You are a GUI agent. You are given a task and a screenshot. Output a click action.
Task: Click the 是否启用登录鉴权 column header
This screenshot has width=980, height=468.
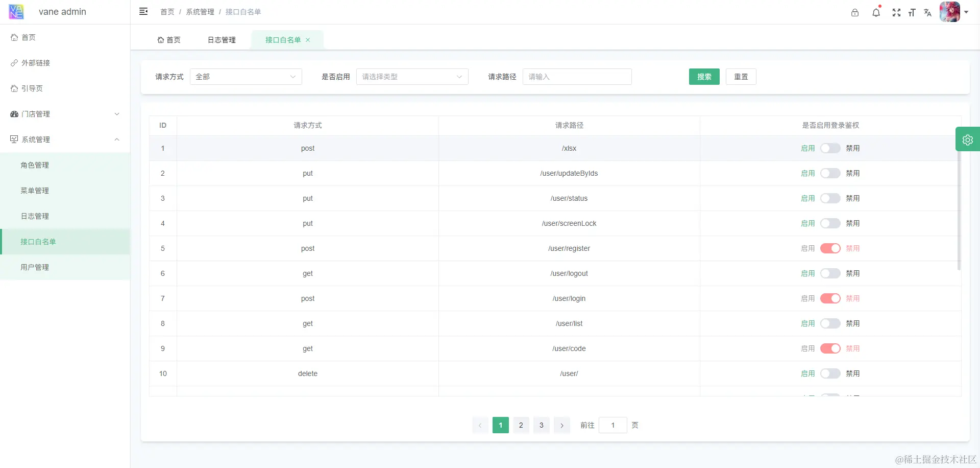pos(830,125)
